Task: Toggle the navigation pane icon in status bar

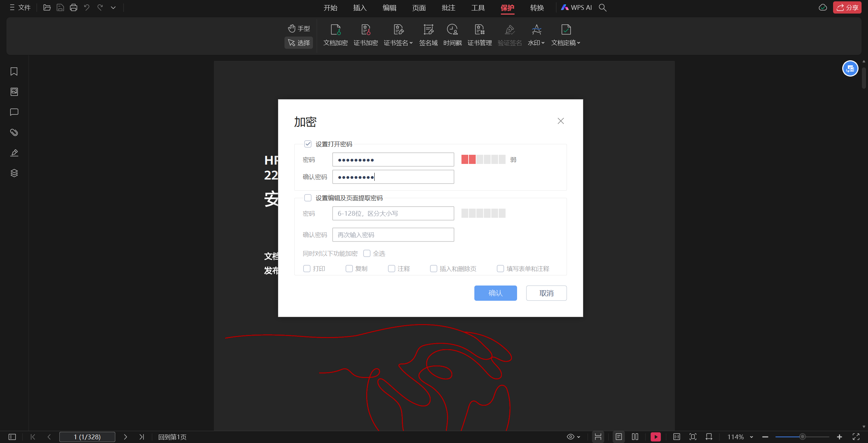Action: point(12,437)
